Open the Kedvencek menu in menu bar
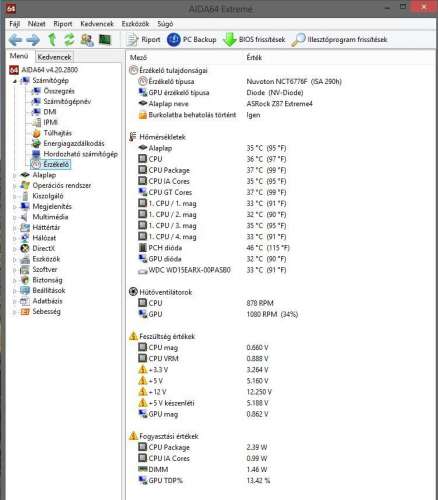Screen dimensions: 438x500 97,24
